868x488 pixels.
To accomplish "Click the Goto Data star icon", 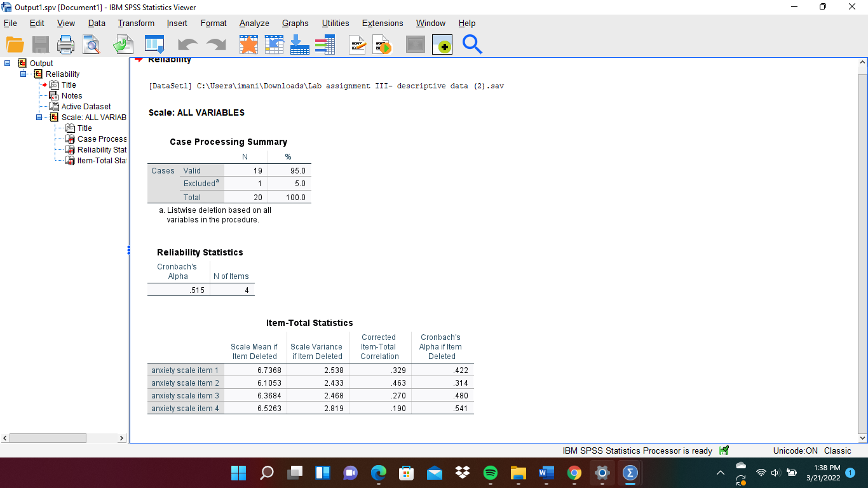I will click(248, 45).
